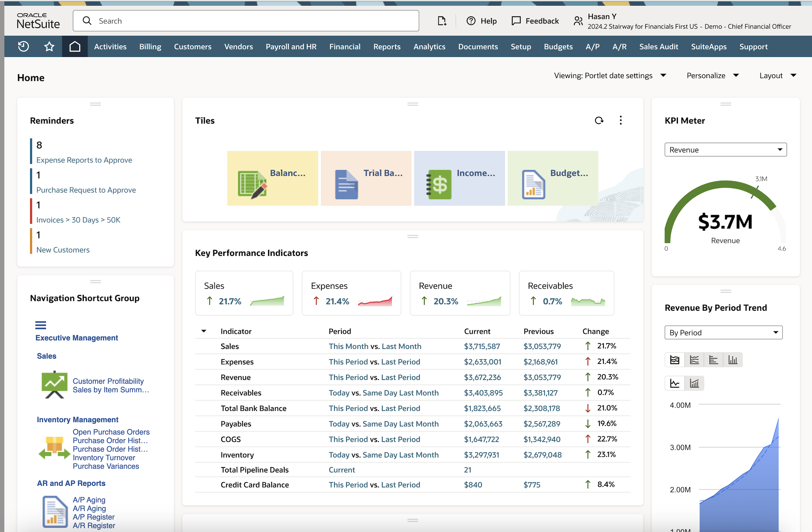Click inside the Search field
Screen dimensions: 812x532
246,20
